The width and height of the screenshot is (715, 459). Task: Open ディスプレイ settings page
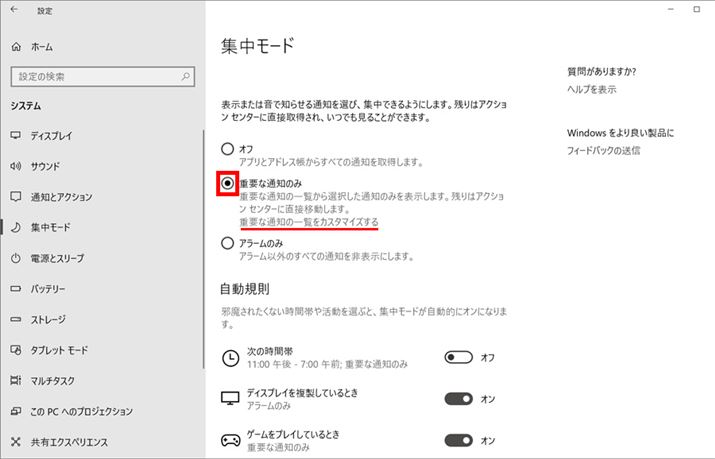pos(51,135)
